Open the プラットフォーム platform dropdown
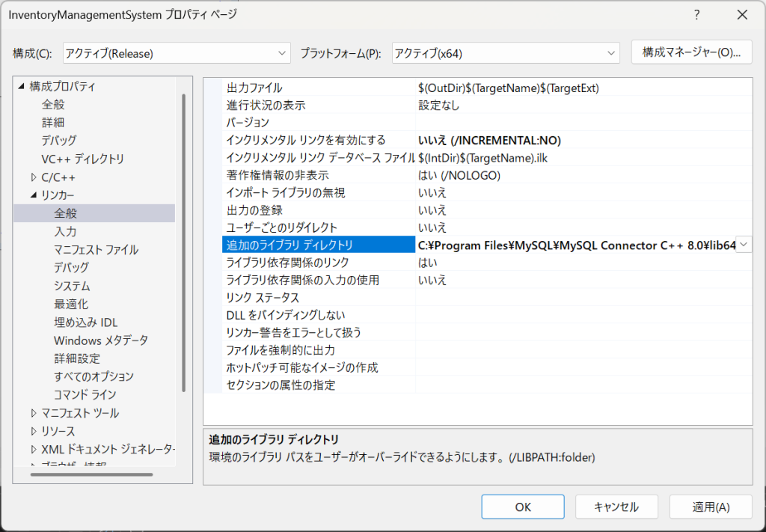766x532 pixels. (x=506, y=53)
